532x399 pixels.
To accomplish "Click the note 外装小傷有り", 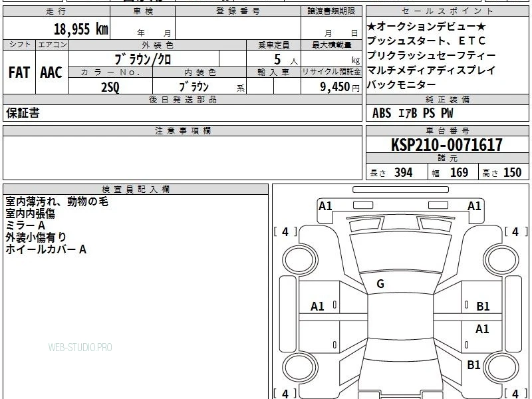I will (x=36, y=237).
